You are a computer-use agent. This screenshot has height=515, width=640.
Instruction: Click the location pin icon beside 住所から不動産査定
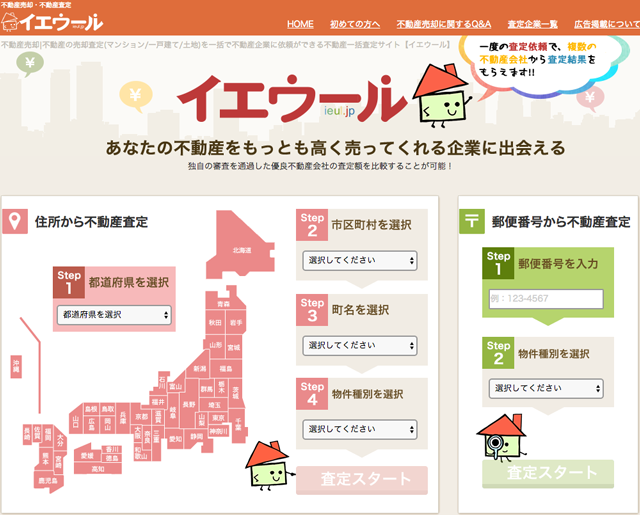point(15,221)
